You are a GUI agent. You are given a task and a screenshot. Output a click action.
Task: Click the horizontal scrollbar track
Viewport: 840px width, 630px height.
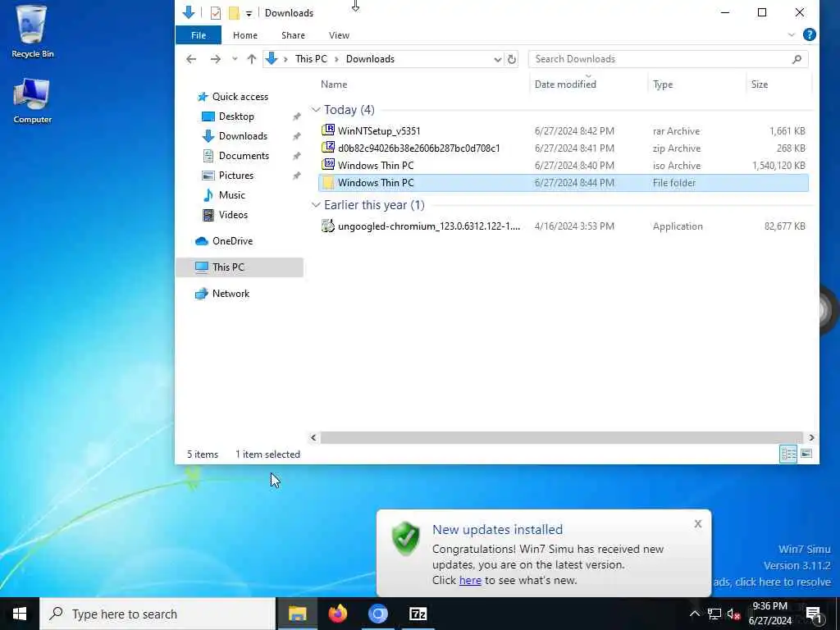[561, 438]
